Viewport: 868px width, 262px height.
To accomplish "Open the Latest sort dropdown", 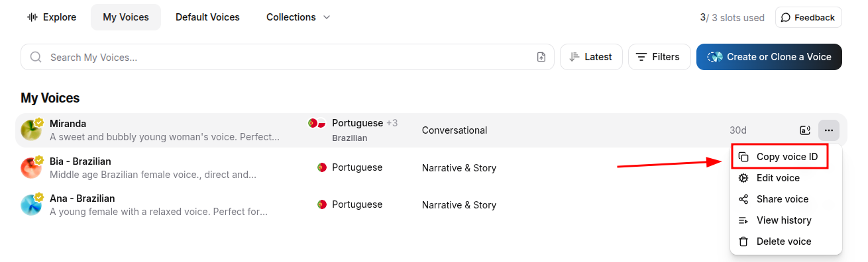I will click(x=591, y=57).
